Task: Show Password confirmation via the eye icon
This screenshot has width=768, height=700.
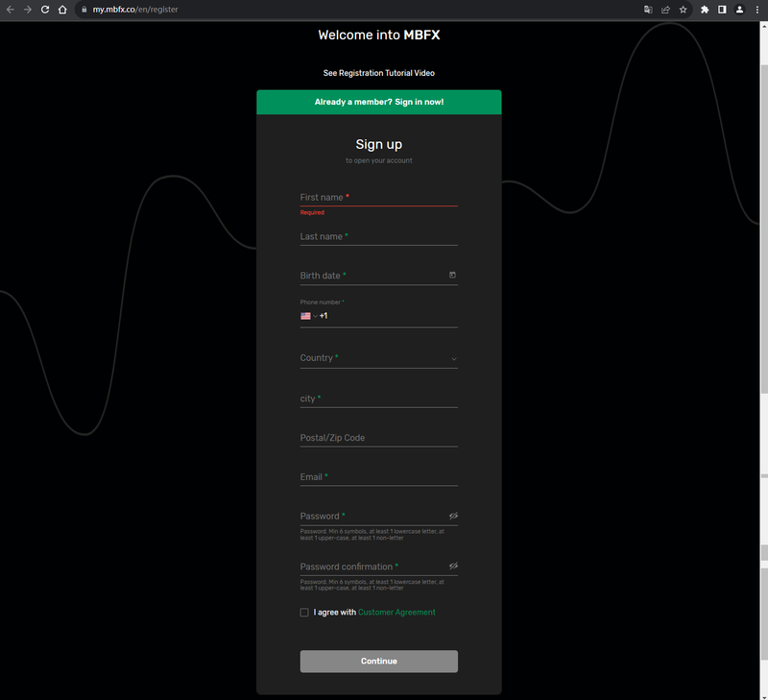Action: [453, 566]
